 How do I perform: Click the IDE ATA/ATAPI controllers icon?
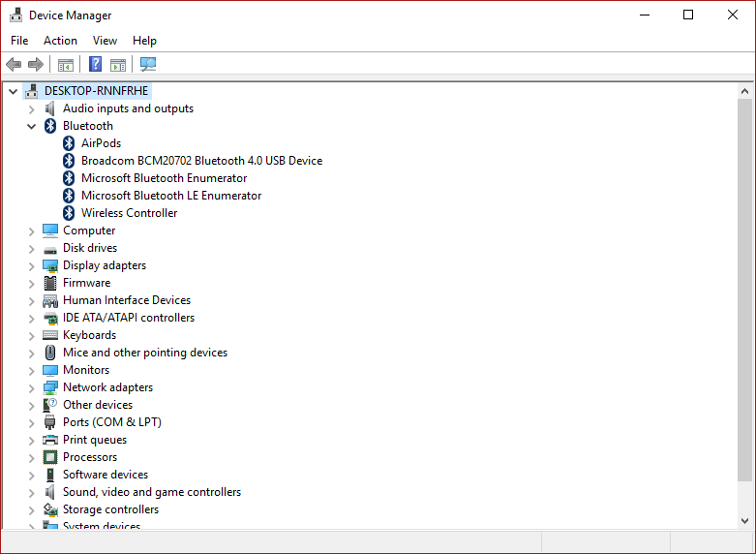point(50,318)
